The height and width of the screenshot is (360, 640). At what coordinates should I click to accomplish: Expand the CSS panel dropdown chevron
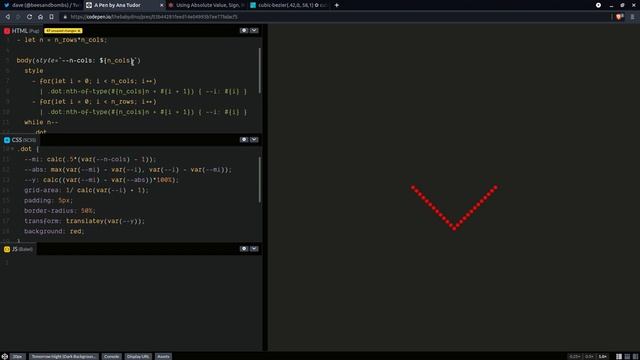254,140
